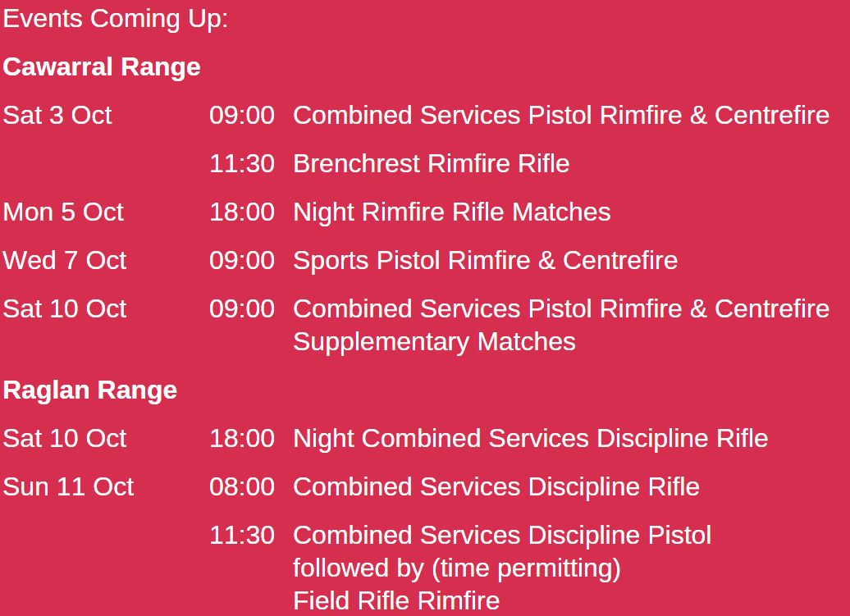Select Sports Pistol Rimfire & Centrefire event
850x616 pixels.
point(485,261)
